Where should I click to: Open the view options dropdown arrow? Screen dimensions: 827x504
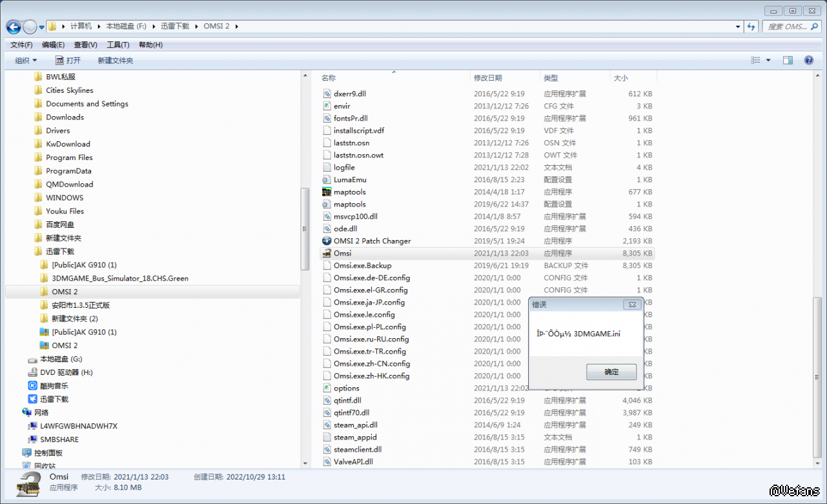click(x=768, y=60)
